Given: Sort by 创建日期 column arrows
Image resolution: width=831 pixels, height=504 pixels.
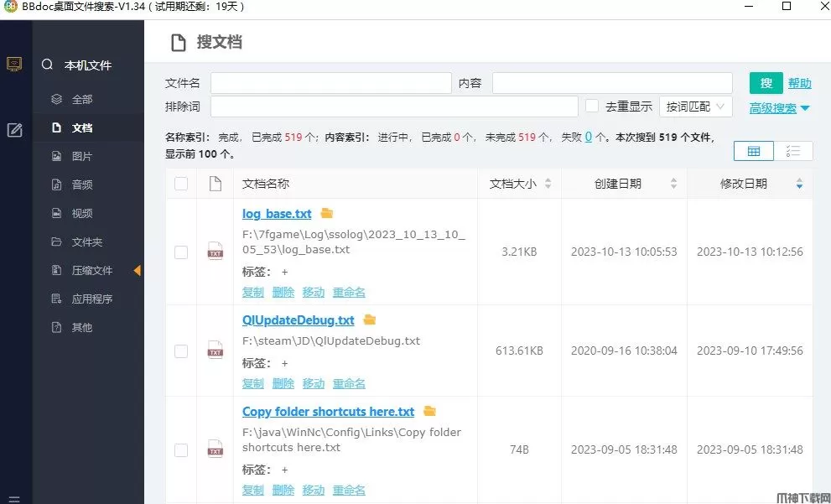Looking at the screenshot, I should [x=673, y=184].
